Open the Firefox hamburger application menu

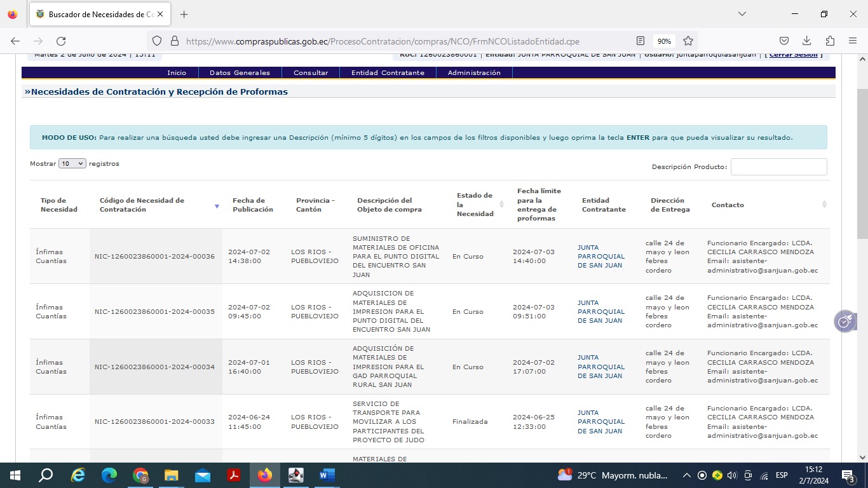853,41
